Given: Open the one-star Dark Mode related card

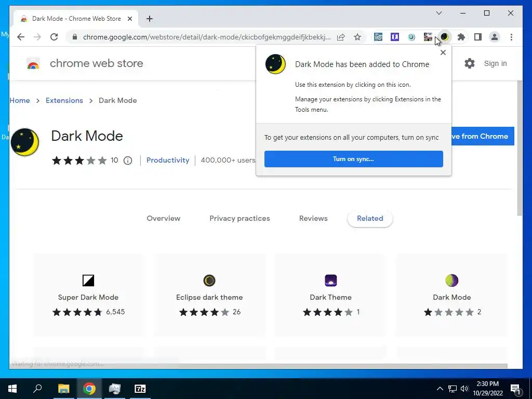Looking at the screenshot, I should click(451, 295).
